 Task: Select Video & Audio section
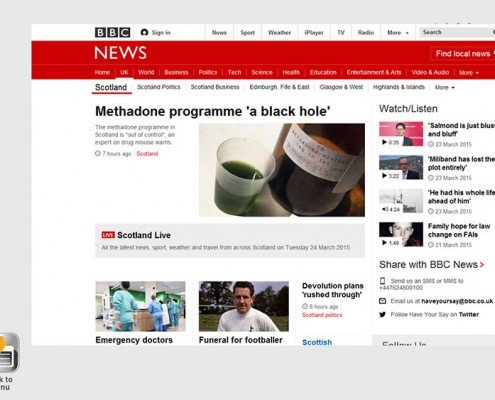(x=430, y=72)
